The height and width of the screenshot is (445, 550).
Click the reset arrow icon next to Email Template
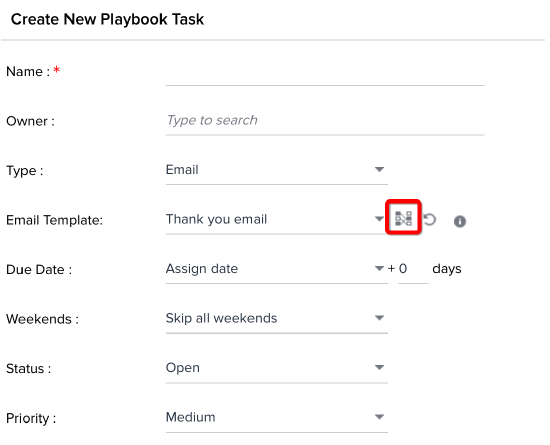point(429,220)
